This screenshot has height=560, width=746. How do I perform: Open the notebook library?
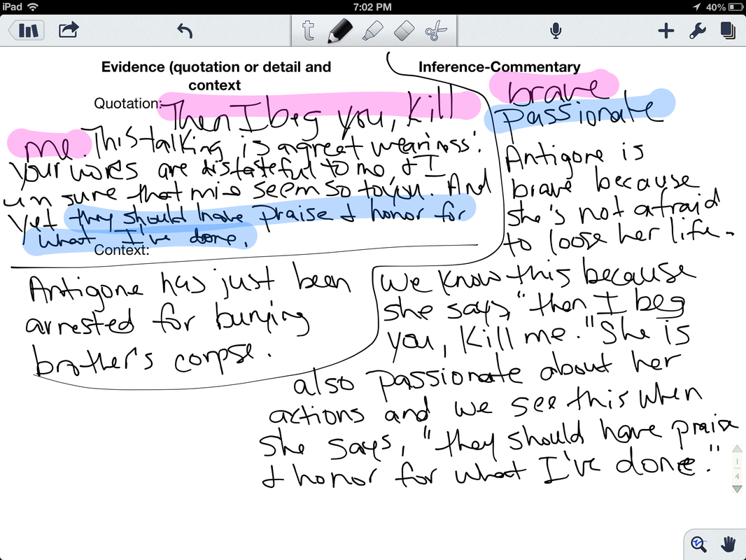click(x=27, y=31)
